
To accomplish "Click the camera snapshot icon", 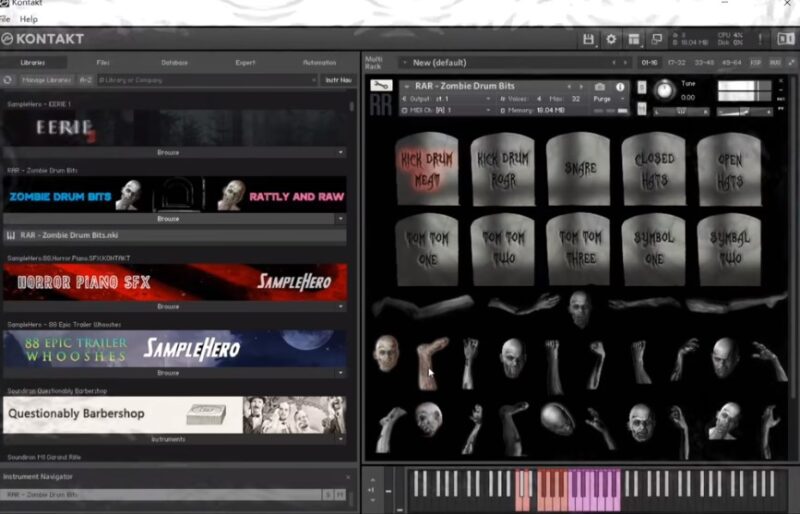I will coord(600,87).
